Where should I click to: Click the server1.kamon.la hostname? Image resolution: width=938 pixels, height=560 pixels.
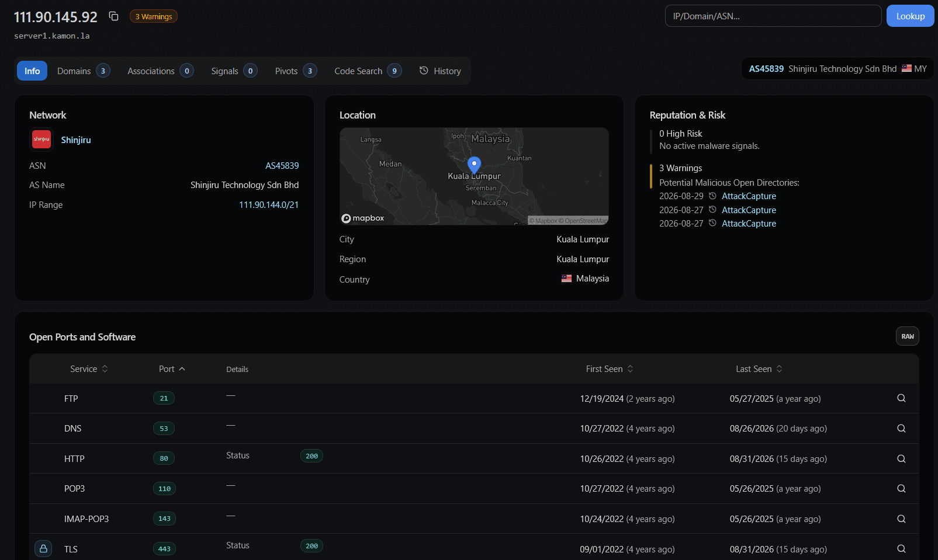coord(52,36)
